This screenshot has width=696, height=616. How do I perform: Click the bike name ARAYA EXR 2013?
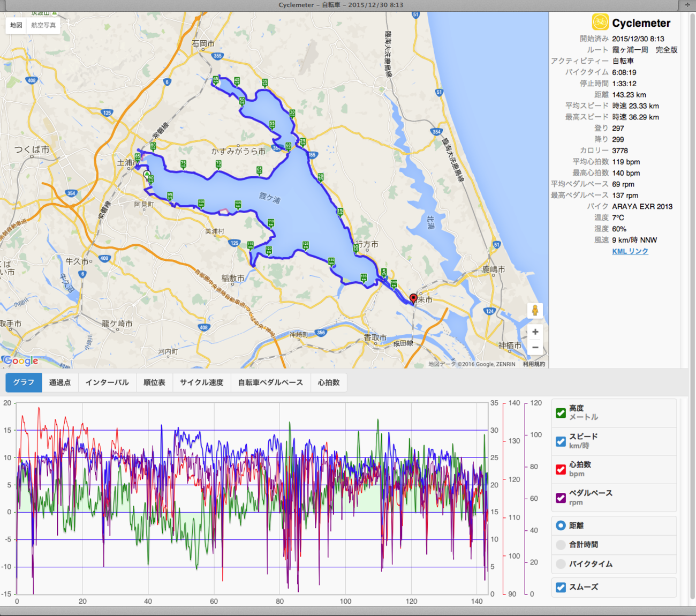(x=642, y=206)
